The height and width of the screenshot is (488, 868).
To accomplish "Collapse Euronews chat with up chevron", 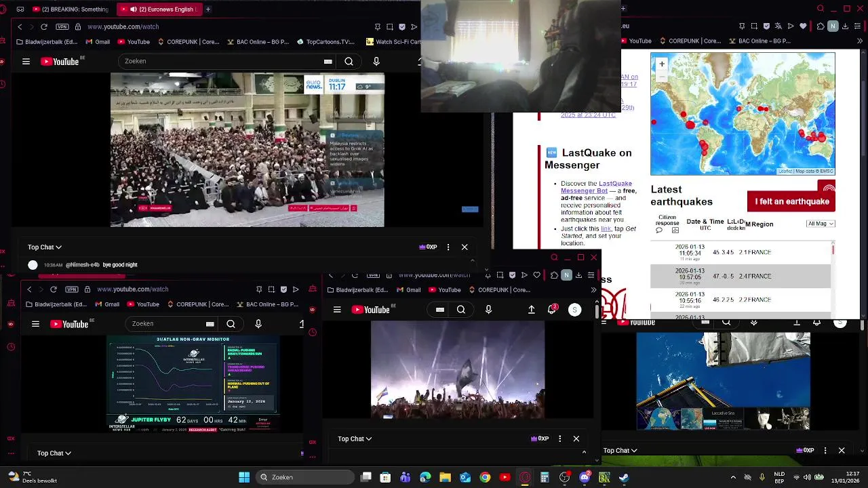I will [x=473, y=261].
